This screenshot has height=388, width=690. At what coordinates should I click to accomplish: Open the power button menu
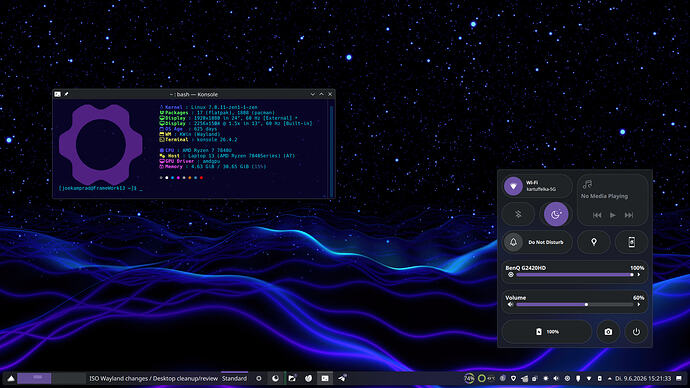tap(636, 332)
